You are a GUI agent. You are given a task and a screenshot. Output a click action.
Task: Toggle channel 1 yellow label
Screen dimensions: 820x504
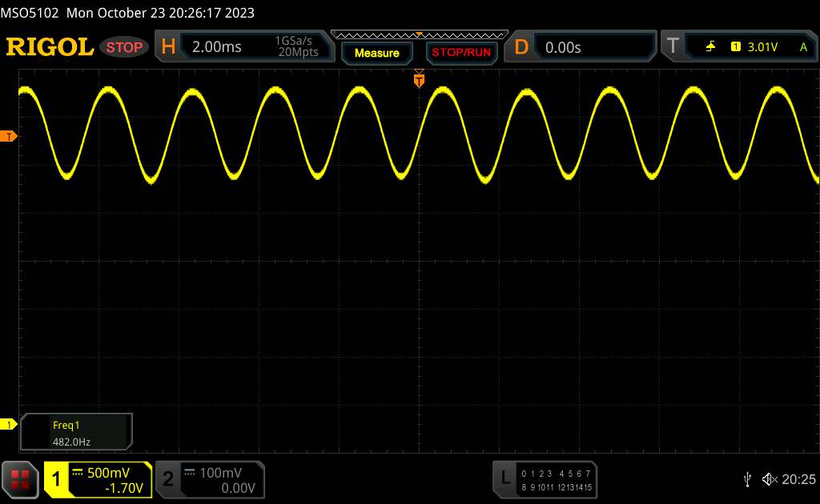click(x=57, y=479)
